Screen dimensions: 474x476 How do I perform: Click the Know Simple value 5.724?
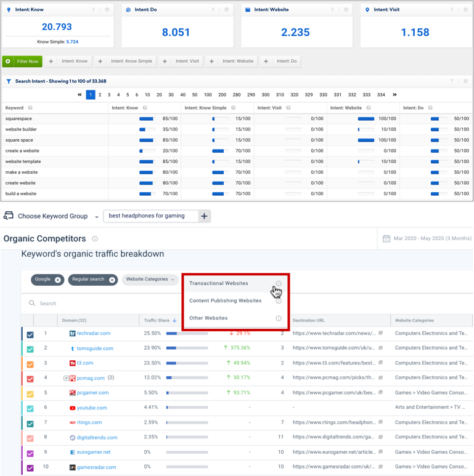(x=72, y=42)
